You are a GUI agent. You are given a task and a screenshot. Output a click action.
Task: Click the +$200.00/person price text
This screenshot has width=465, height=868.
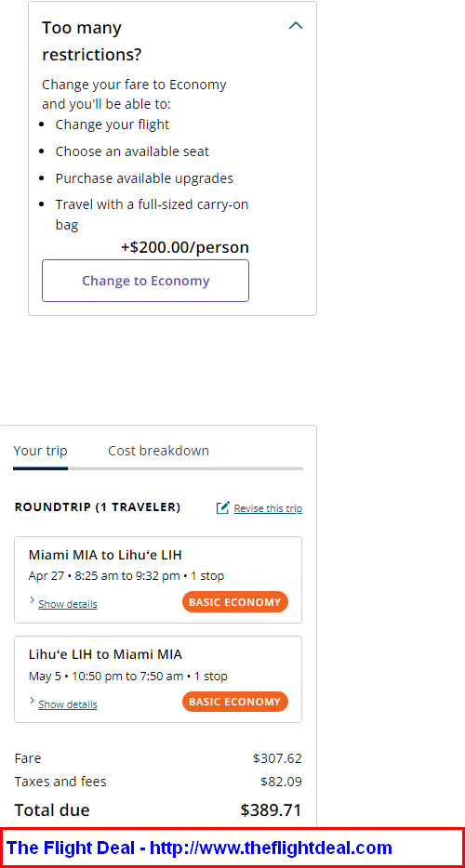point(185,247)
